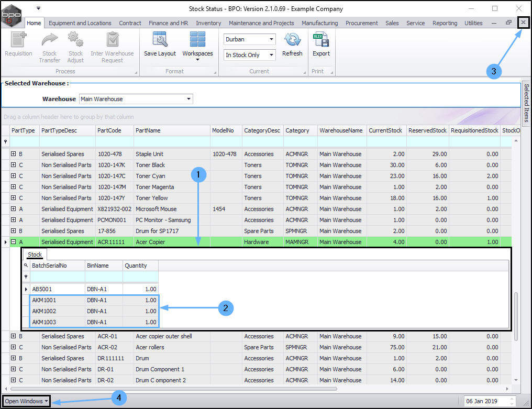Refresh the stock status list

[292, 40]
